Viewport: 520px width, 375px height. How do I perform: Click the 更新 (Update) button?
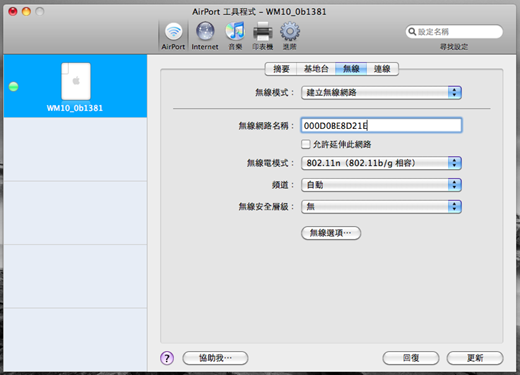coord(475,358)
